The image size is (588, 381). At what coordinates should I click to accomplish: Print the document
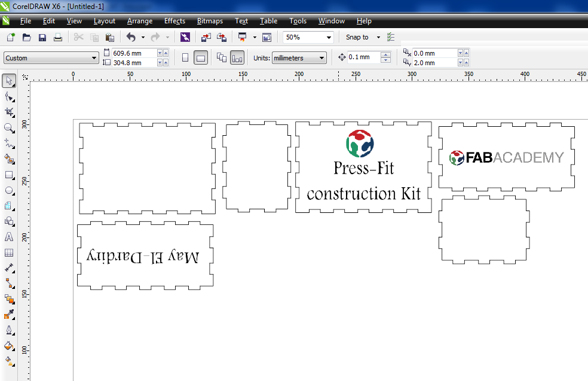[58, 37]
